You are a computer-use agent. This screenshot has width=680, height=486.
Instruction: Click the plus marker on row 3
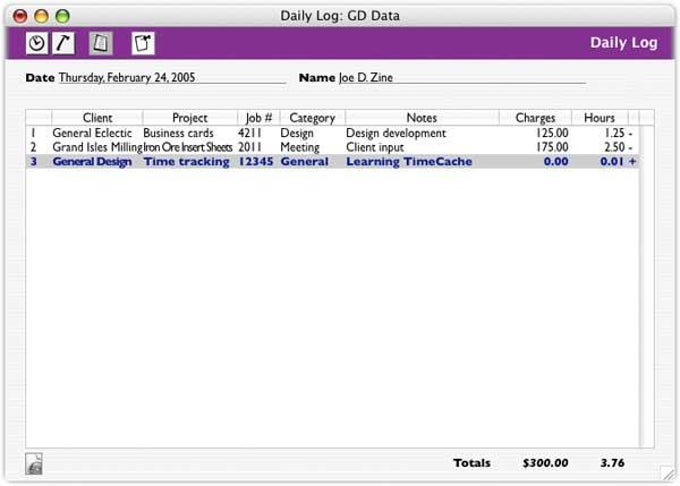(632, 162)
